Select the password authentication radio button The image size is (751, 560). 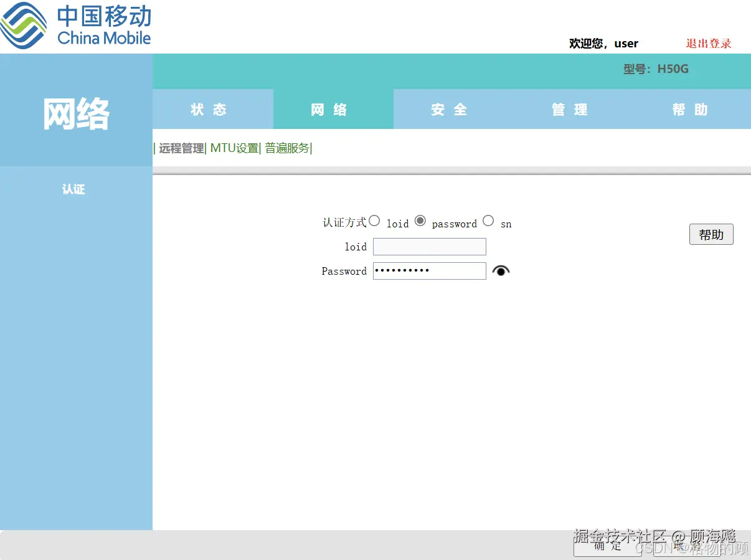point(420,221)
